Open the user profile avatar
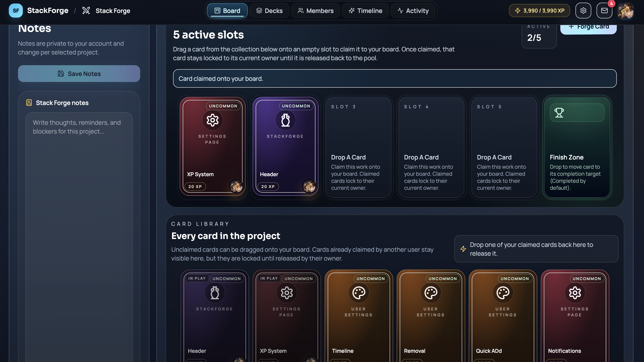This screenshot has width=644, height=362. pos(626,11)
